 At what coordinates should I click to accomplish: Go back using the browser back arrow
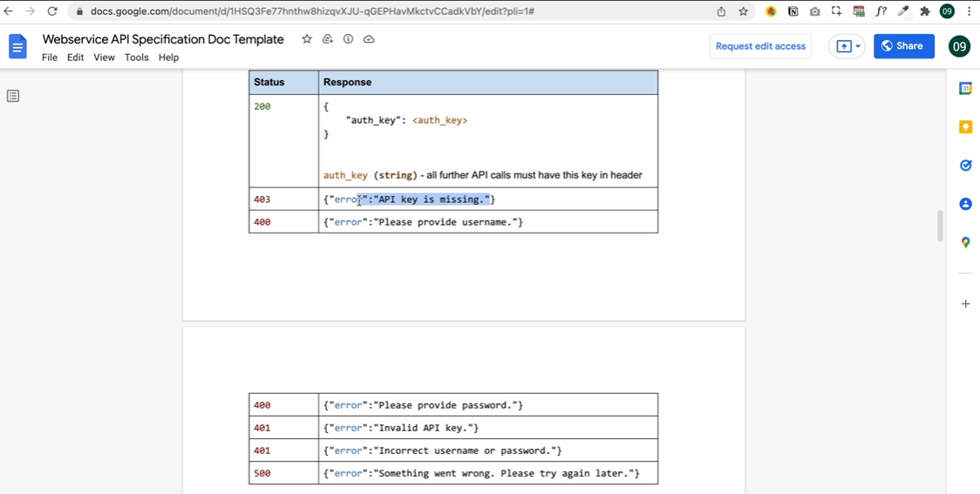pyautogui.click(x=8, y=11)
